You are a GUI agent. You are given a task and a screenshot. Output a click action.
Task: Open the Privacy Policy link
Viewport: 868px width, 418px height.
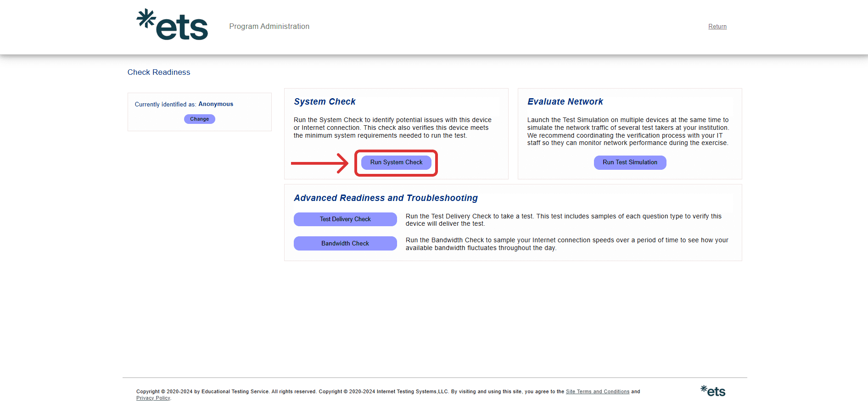(x=153, y=398)
